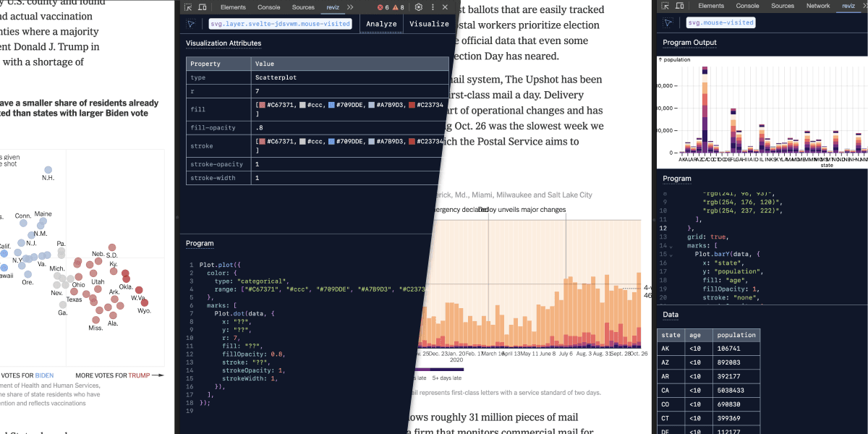Screen dimensions: 868x434
Task: Click the Visualize button
Action: (x=429, y=23)
